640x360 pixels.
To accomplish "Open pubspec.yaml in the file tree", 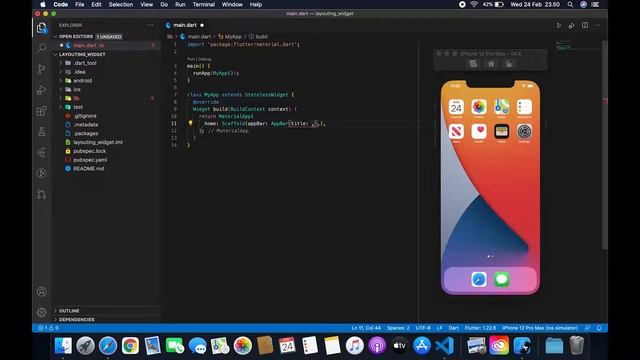I will (90, 160).
